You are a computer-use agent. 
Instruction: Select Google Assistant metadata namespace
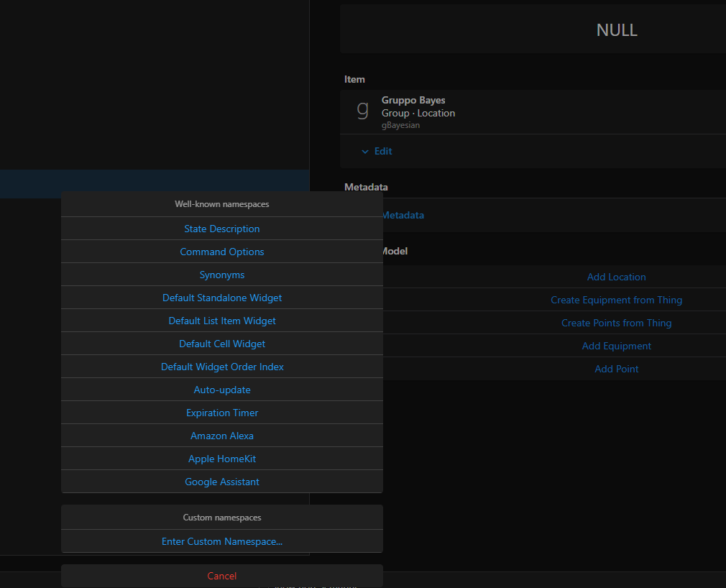221,481
